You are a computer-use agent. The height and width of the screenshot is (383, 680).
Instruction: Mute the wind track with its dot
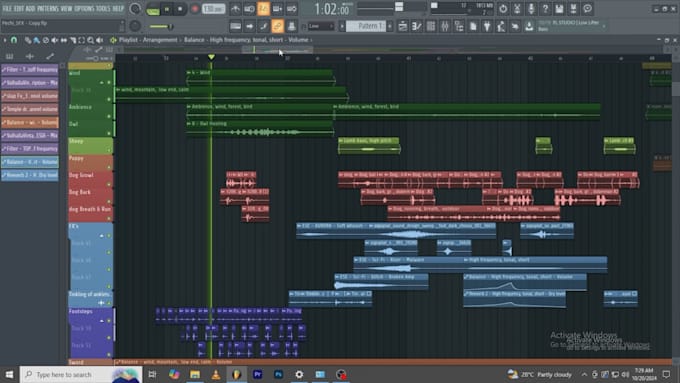[x=109, y=82]
